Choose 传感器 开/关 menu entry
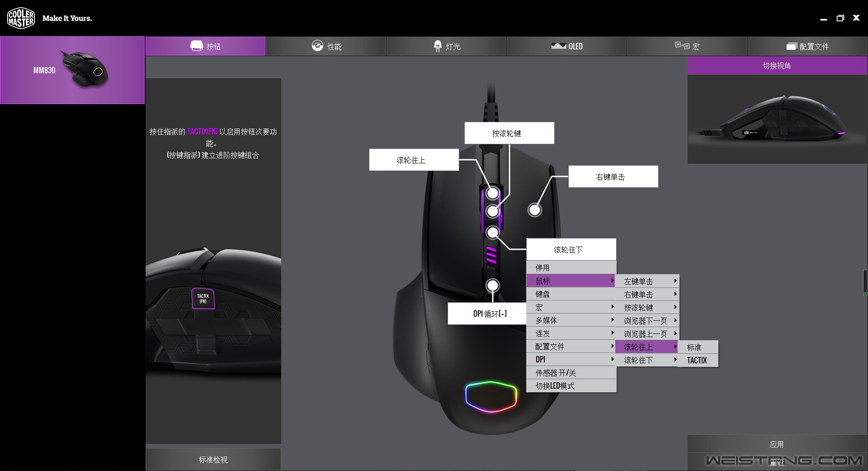The width and height of the screenshot is (868, 471). (571, 372)
